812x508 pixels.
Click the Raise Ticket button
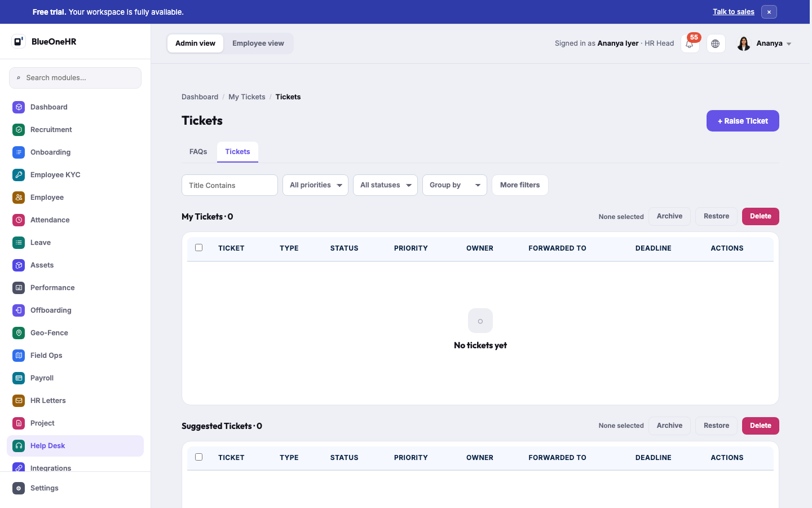(x=743, y=121)
